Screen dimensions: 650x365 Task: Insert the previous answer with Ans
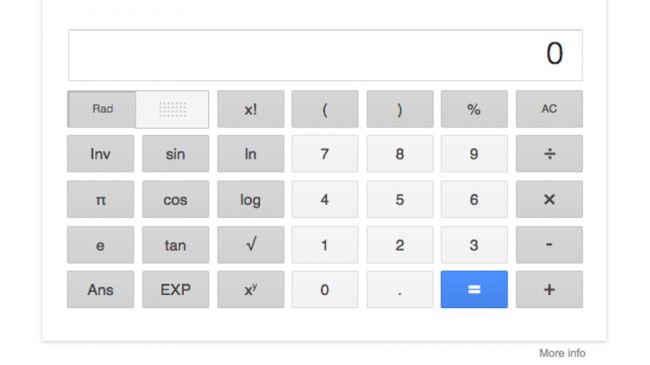pos(101,290)
